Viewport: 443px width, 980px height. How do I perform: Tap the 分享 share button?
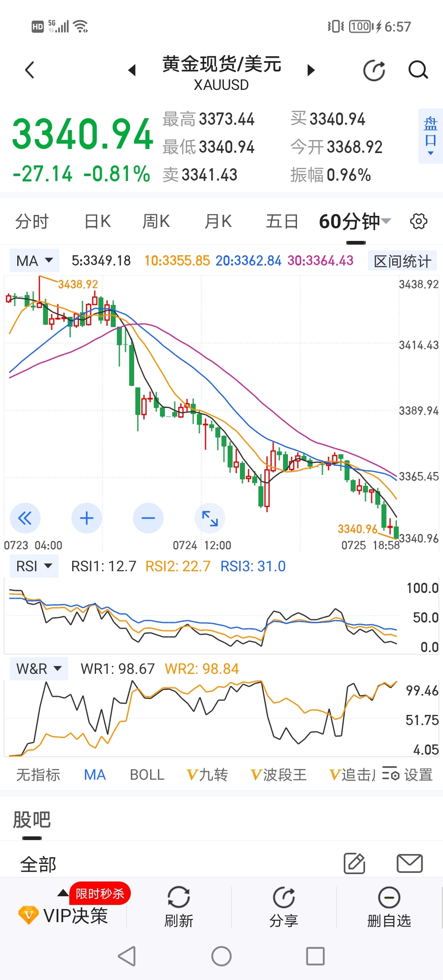pos(284,908)
